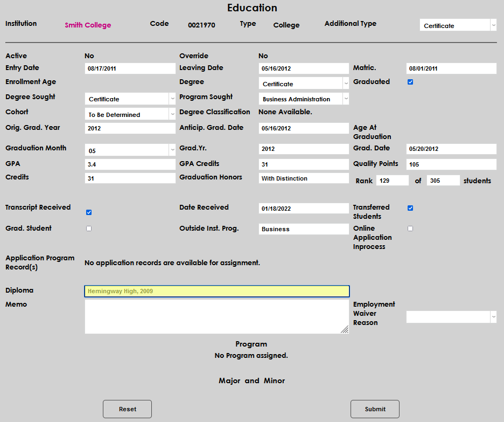Screen dimensions: 504x422
Task: Check the Online Application Inprocess checkbox
Action: pos(410,229)
